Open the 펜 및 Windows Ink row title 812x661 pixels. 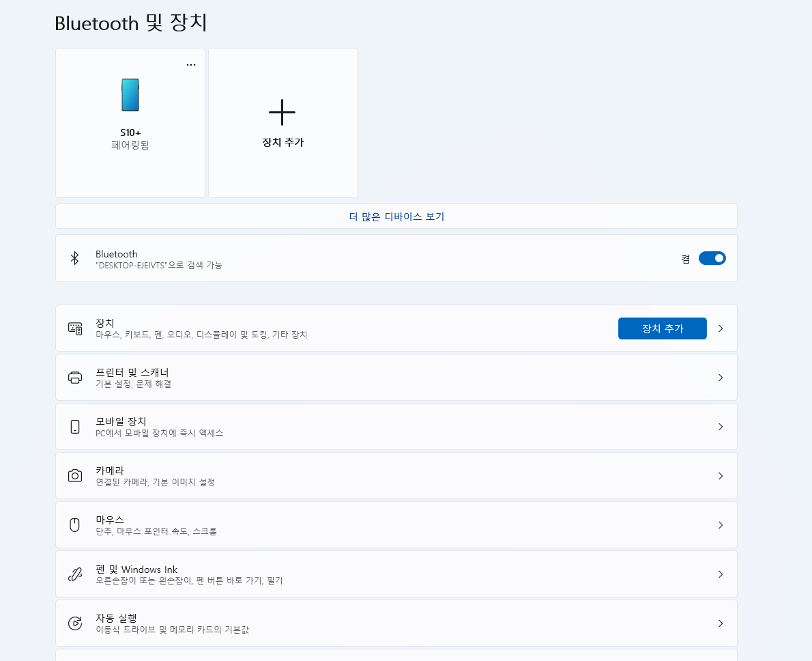(x=136, y=569)
